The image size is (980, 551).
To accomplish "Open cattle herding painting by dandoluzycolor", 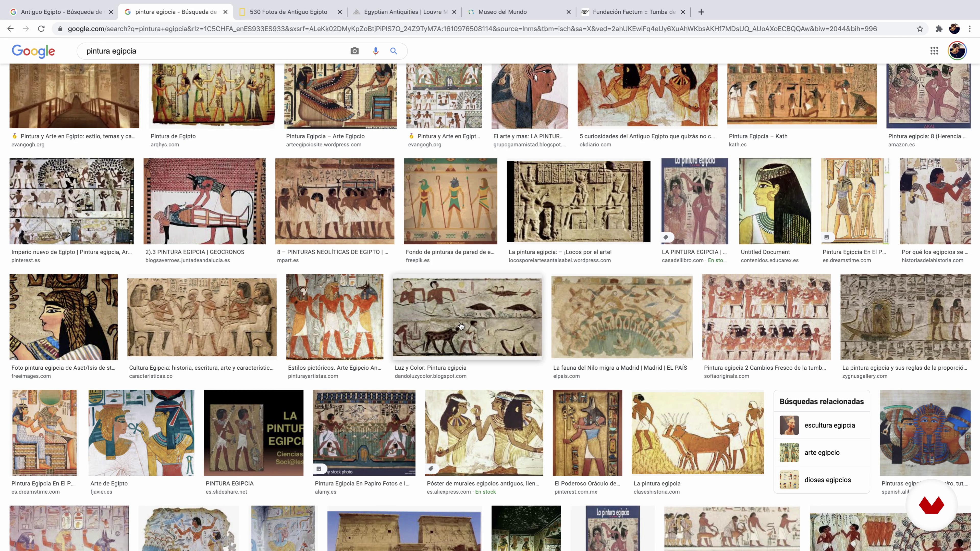I will point(467,317).
